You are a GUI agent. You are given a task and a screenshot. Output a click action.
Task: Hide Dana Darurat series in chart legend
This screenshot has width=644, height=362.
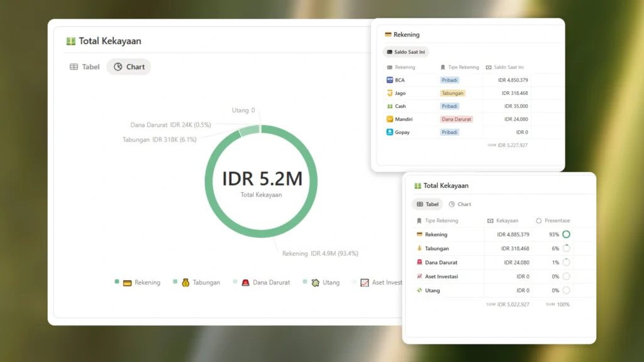pos(265,283)
